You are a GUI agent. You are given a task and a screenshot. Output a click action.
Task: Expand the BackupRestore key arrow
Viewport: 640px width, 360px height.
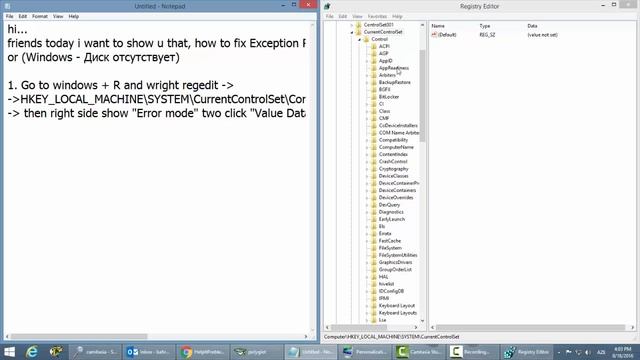tap(367, 82)
